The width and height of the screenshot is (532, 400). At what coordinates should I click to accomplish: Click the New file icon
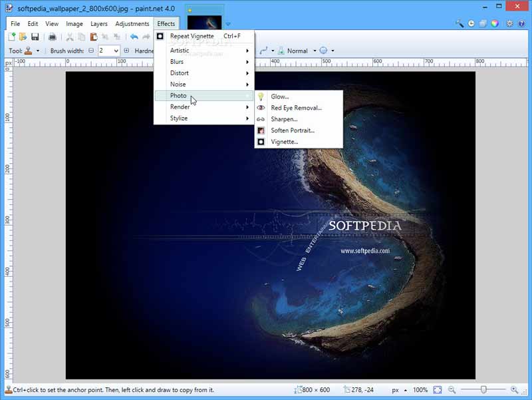point(12,37)
